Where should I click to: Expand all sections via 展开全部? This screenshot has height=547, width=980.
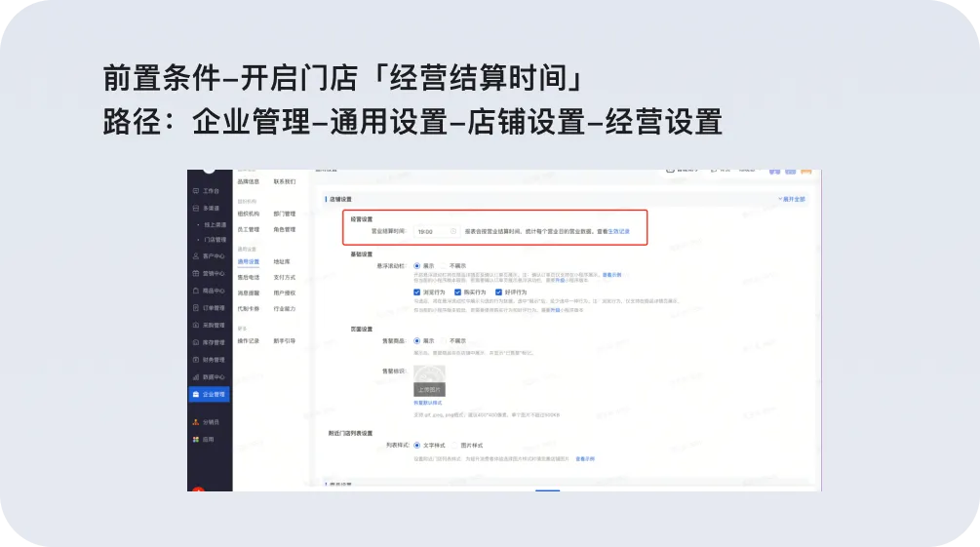pos(792,200)
